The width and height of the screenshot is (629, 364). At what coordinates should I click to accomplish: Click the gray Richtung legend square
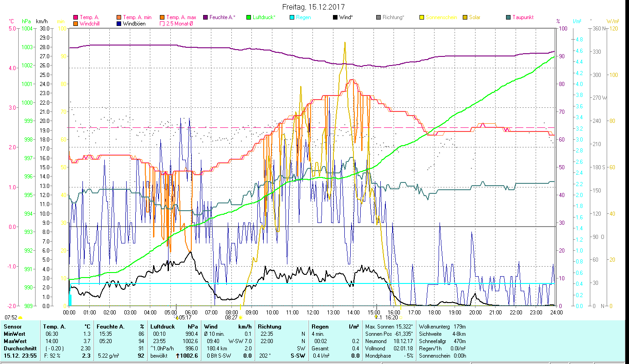pos(378,17)
